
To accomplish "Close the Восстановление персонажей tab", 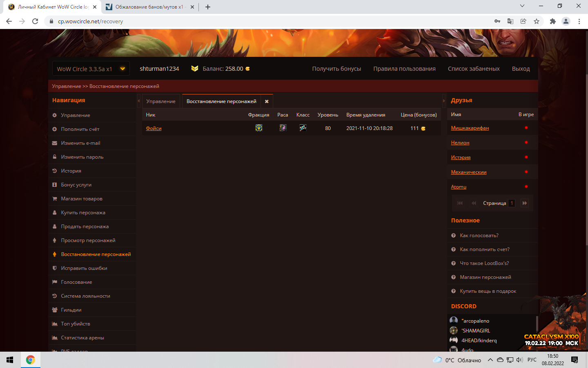I will click(x=267, y=101).
